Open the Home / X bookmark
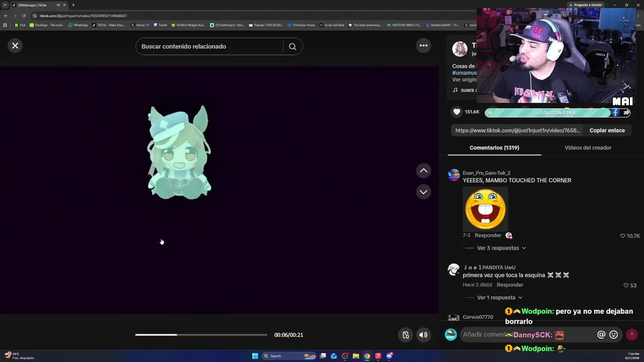Viewport: 644px width, 362px height. click(140, 25)
